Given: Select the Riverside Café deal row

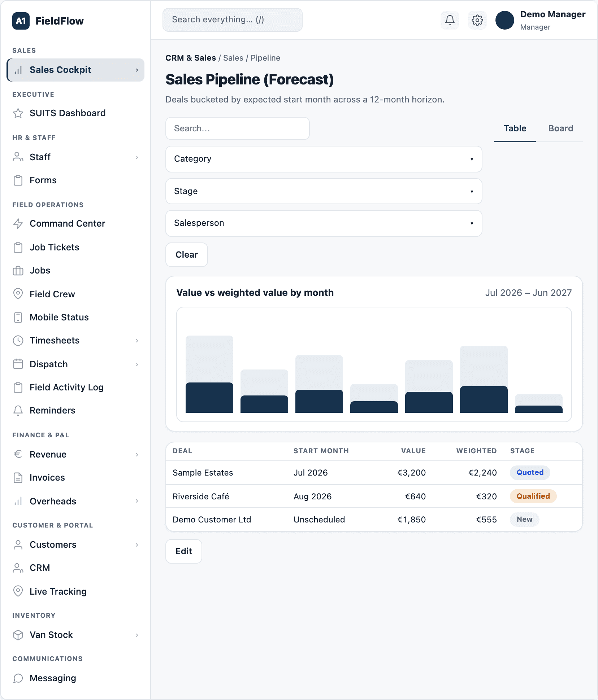Looking at the screenshot, I should pyautogui.click(x=374, y=496).
